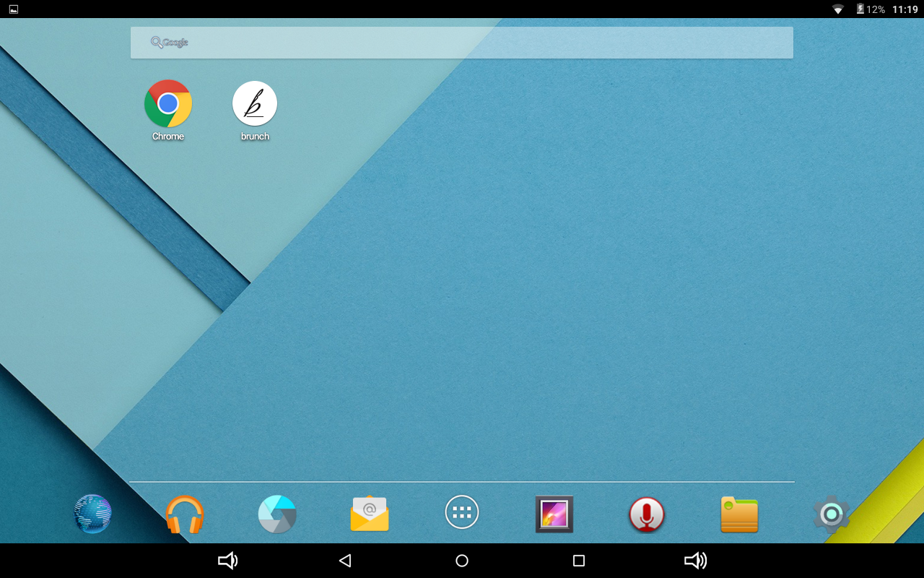
Task: Tap the Wi-Fi status indicator
Action: click(x=837, y=9)
